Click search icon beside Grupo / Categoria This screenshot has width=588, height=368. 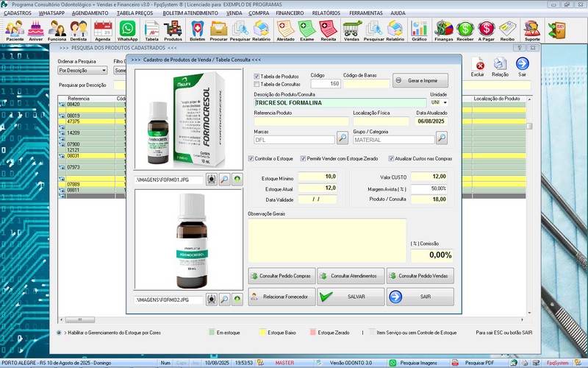click(441, 138)
